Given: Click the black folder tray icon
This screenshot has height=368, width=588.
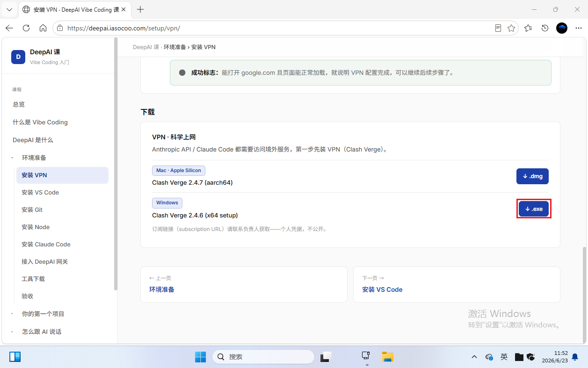Looking at the screenshot, I should pos(519,357).
